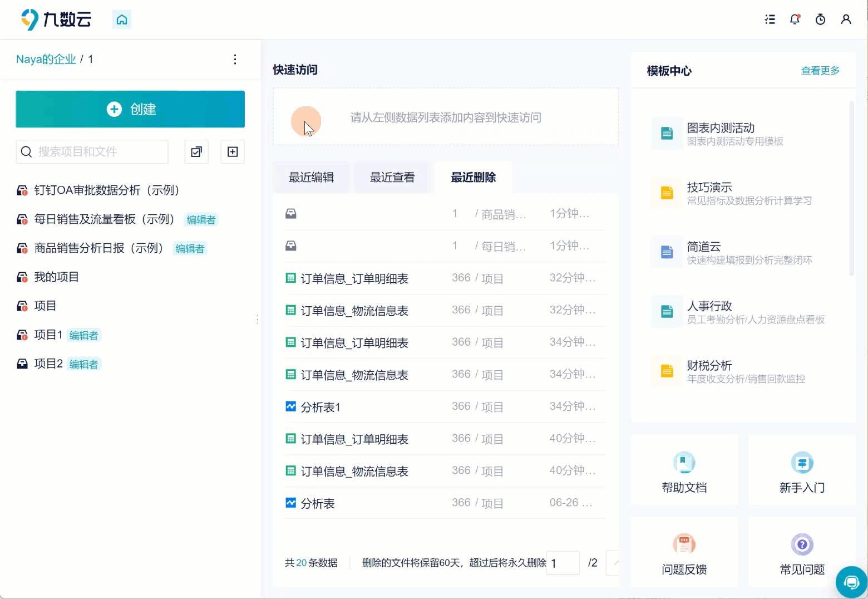This screenshot has width=868, height=599.
Task: Open the 新手入门 card
Action: (x=802, y=471)
